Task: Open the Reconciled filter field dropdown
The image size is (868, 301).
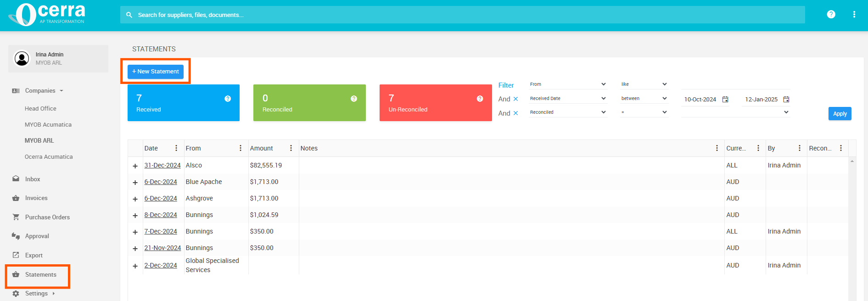Action: click(x=568, y=112)
